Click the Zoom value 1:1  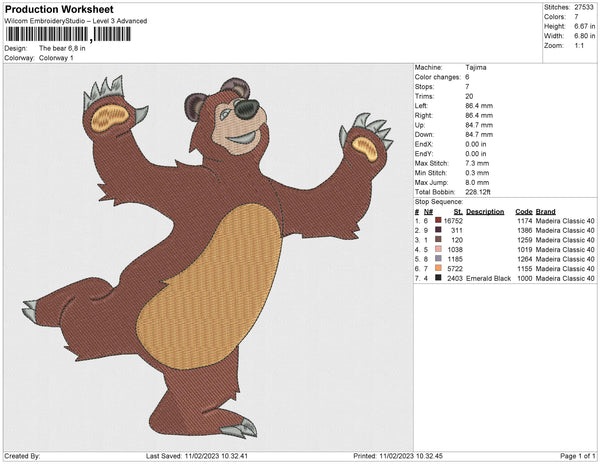[579, 46]
